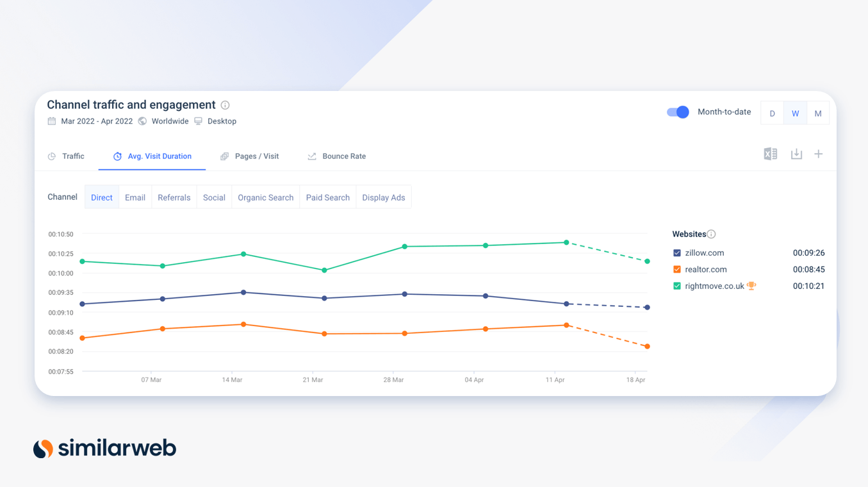
Task: Click the 00:09:26 duration value
Action: pos(808,253)
